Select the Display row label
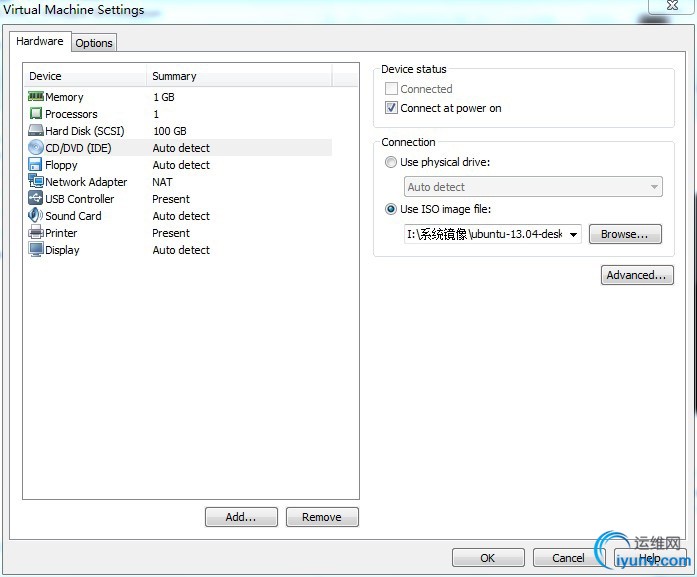Viewport: 697px width, 577px height. click(62, 250)
